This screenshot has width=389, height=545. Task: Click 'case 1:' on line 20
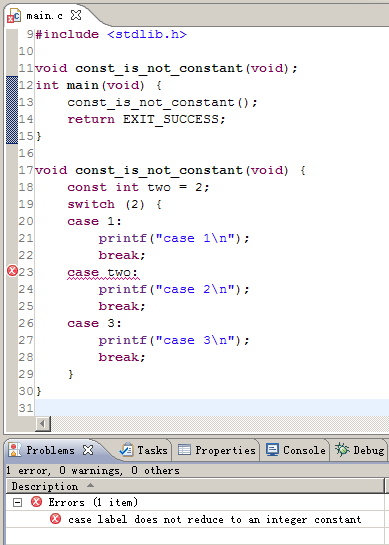click(95, 221)
